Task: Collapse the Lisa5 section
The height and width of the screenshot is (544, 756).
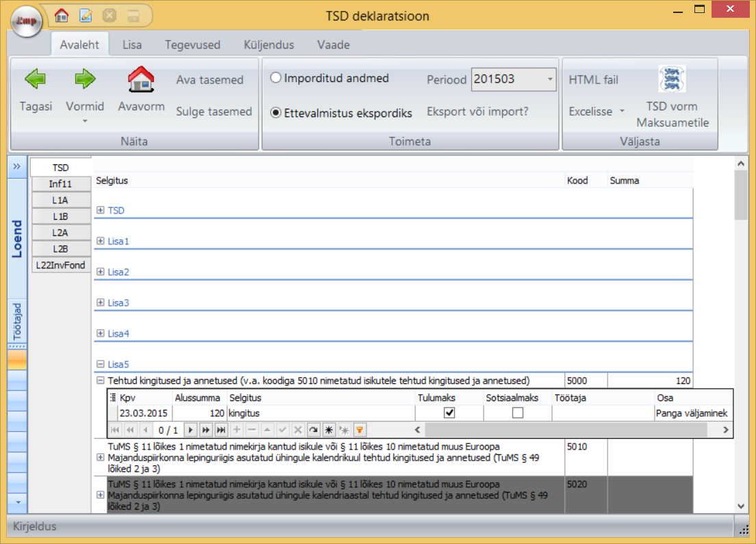Action: pyautogui.click(x=101, y=365)
